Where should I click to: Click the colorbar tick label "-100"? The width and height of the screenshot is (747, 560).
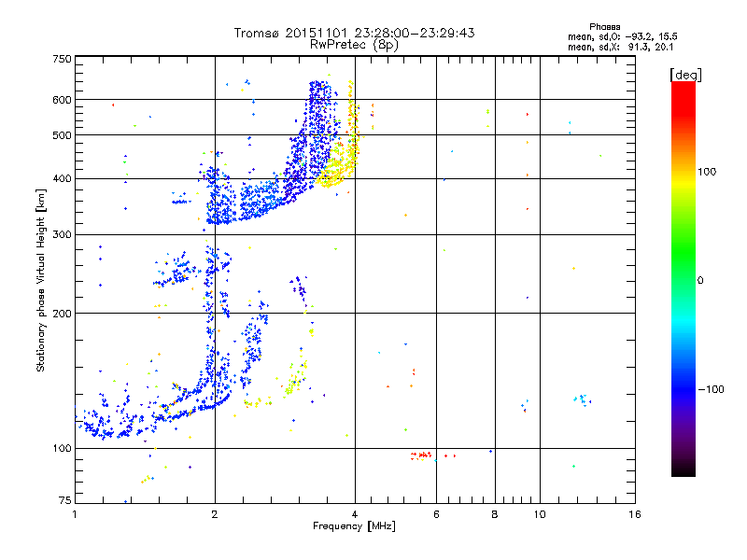pyautogui.click(x=711, y=389)
